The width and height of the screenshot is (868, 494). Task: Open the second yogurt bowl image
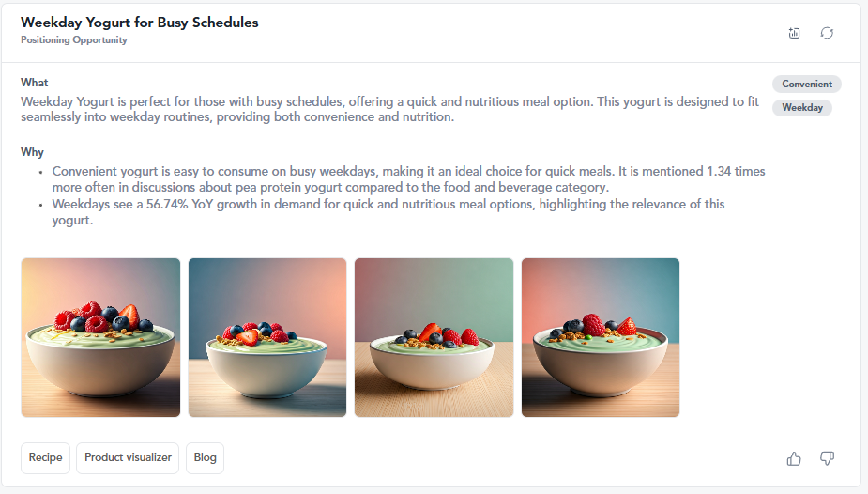pos(267,337)
